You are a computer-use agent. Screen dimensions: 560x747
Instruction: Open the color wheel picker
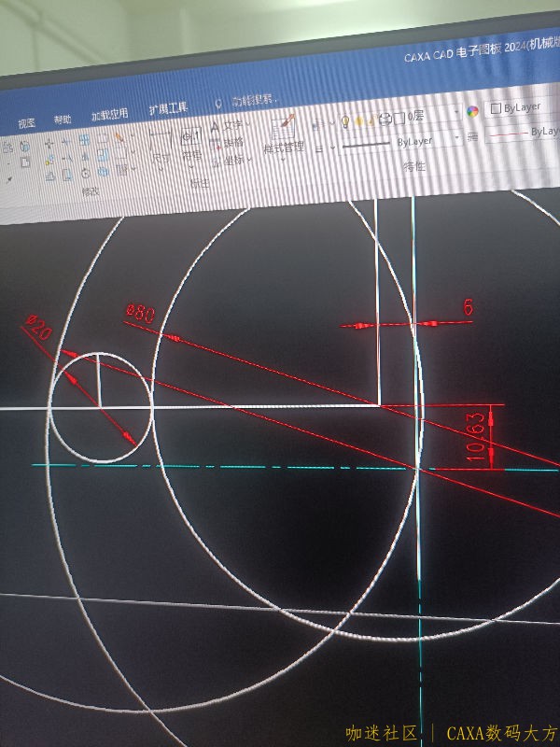[x=472, y=112]
